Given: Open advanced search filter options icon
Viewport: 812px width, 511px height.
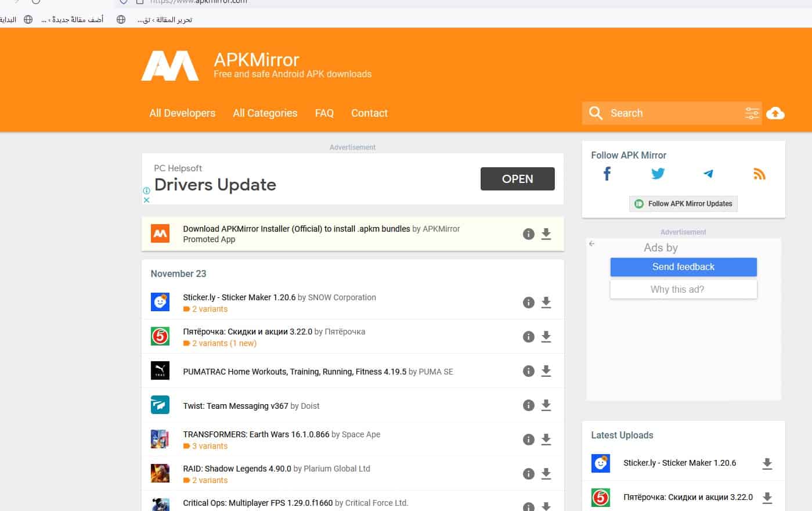Looking at the screenshot, I should (x=752, y=113).
